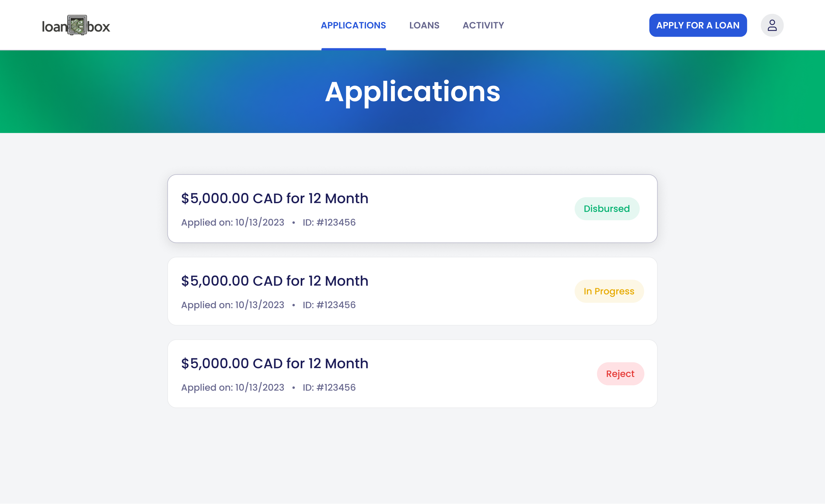825x504 pixels.
Task: Go to the Activity tab
Action: click(x=483, y=26)
